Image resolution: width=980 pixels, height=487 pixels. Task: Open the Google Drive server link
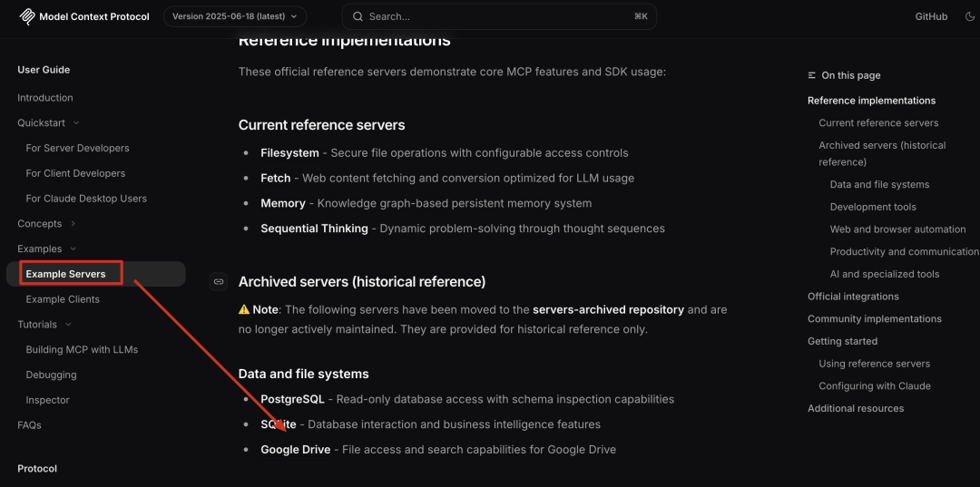(x=296, y=449)
